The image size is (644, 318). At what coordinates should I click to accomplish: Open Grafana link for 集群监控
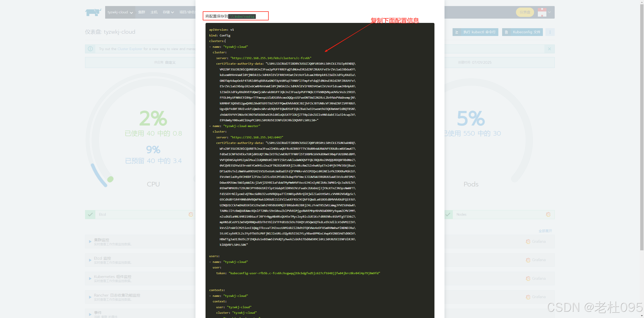[536, 242]
